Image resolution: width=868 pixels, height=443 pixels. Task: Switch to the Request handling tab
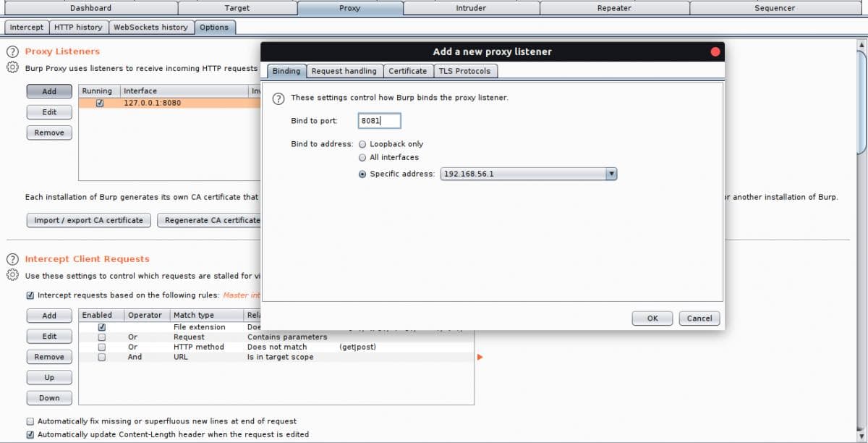344,71
